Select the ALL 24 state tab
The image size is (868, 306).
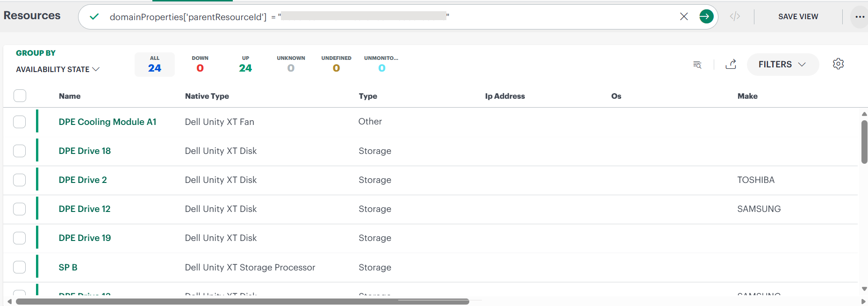coord(155,65)
